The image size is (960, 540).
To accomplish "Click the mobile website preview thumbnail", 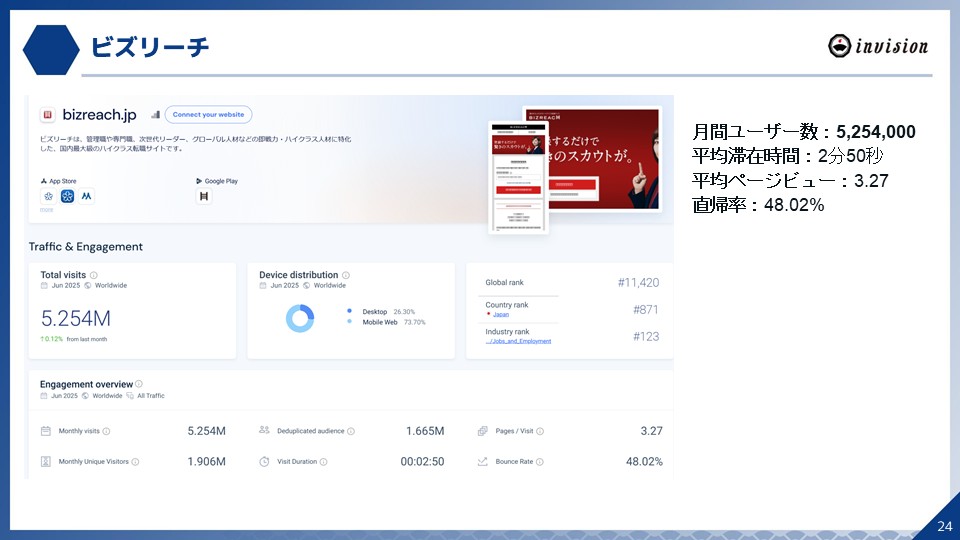I will tap(518, 178).
